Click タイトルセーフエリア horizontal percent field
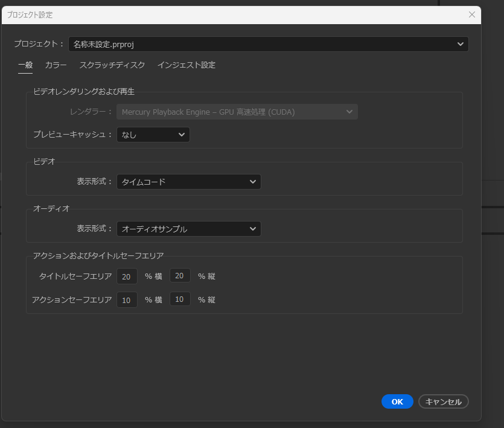This screenshot has height=428, width=504. (127, 276)
